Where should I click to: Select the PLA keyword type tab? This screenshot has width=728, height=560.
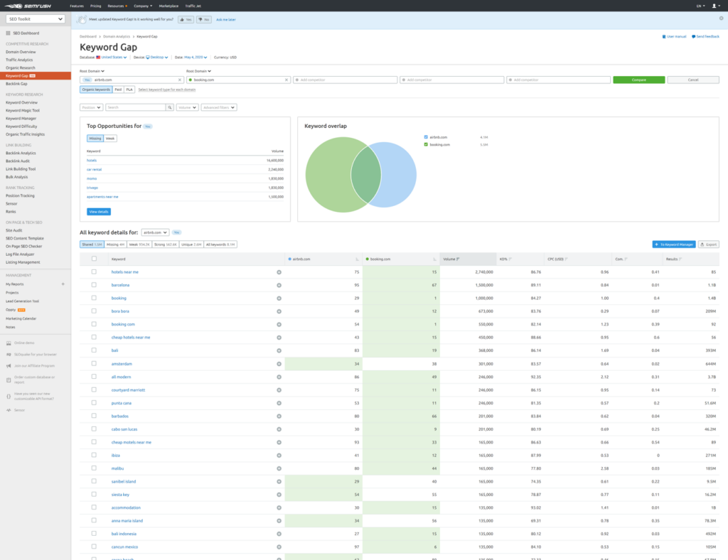pos(129,90)
